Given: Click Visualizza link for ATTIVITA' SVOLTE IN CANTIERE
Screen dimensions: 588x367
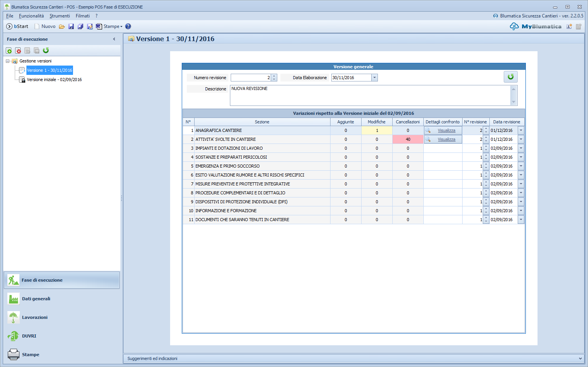Looking at the screenshot, I should pos(446,139).
